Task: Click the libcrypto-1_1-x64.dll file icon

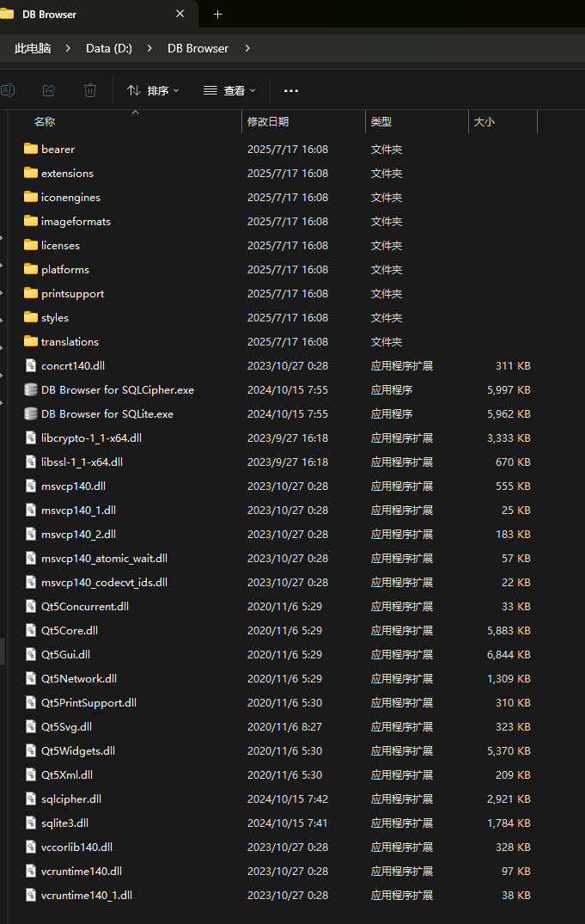Action: click(31, 438)
